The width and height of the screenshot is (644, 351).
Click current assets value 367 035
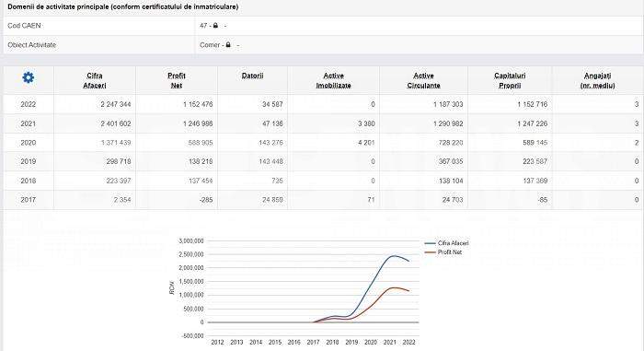pyautogui.click(x=451, y=162)
